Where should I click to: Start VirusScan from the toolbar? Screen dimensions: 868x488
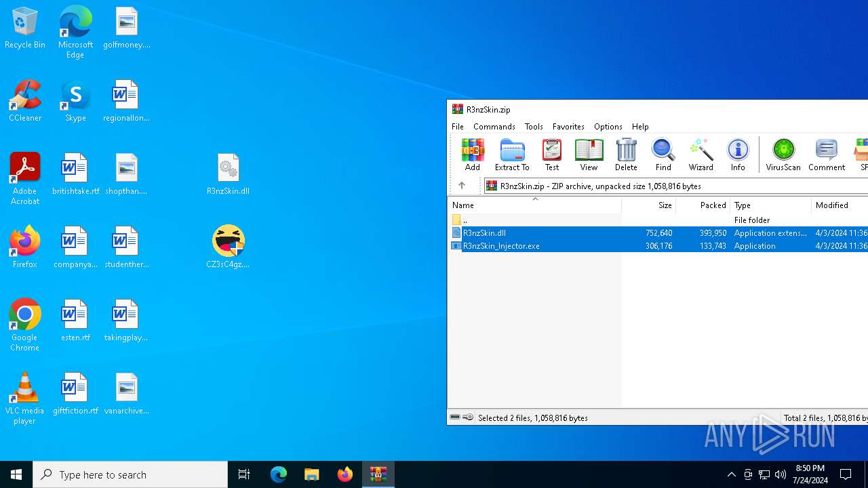[783, 155]
